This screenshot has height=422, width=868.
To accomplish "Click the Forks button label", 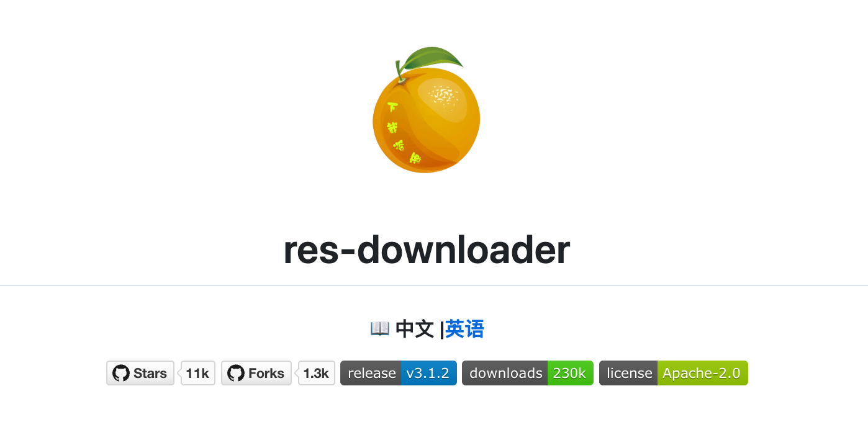I will coord(266,373).
